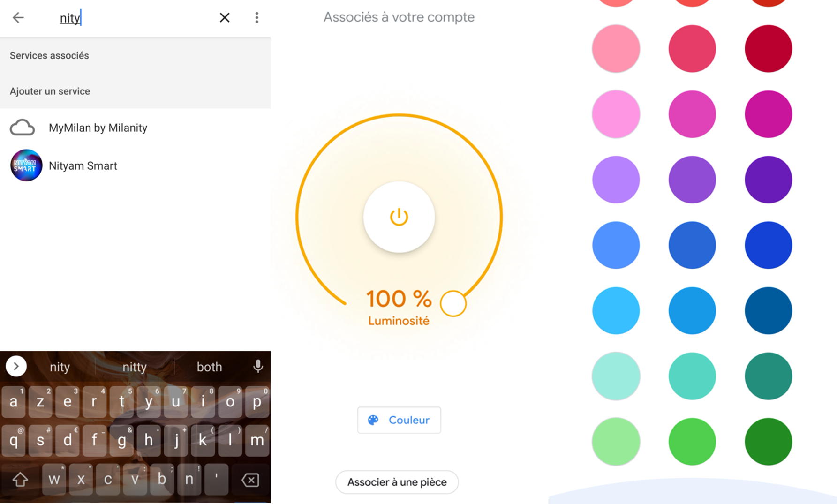This screenshot has height=504, width=837.
Task: Open the Couleur color picker button
Action: click(399, 420)
